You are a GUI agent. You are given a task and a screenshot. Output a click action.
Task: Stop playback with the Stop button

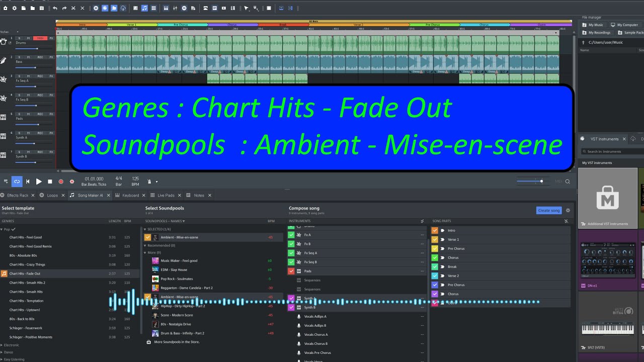(50, 182)
